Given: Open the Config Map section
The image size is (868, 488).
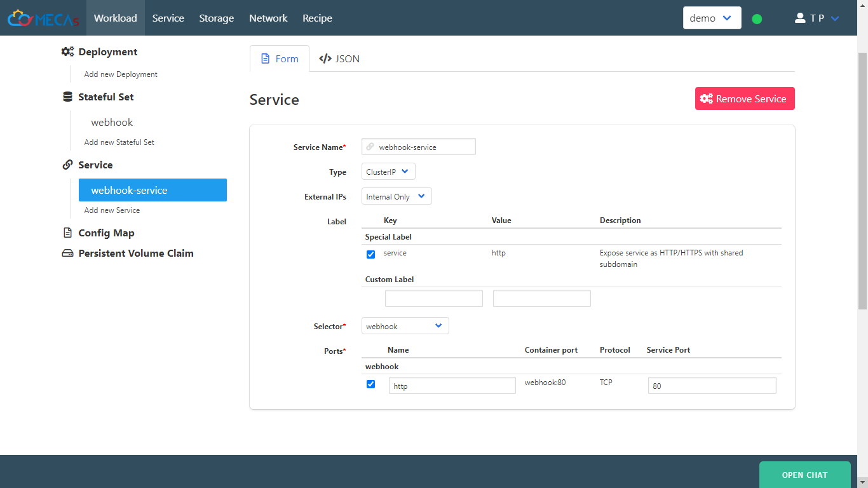Looking at the screenshot, I should coord(106,233).
